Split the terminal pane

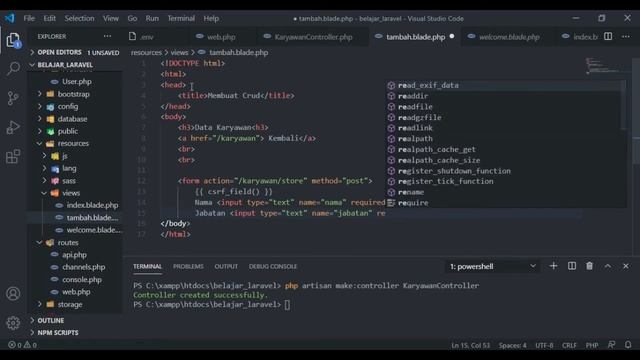pos(572,266)
